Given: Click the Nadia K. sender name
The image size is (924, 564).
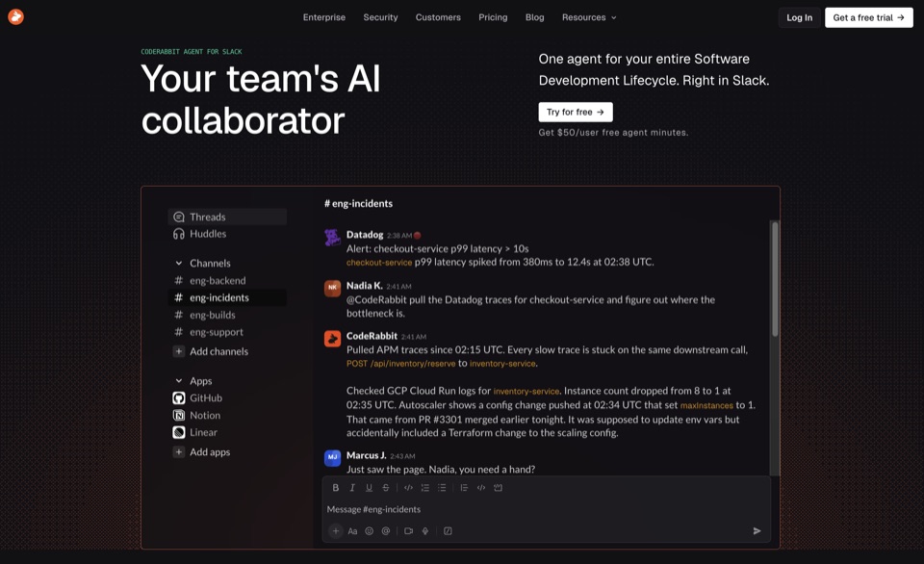Looking at the screenshot, I should coord(364,285).
